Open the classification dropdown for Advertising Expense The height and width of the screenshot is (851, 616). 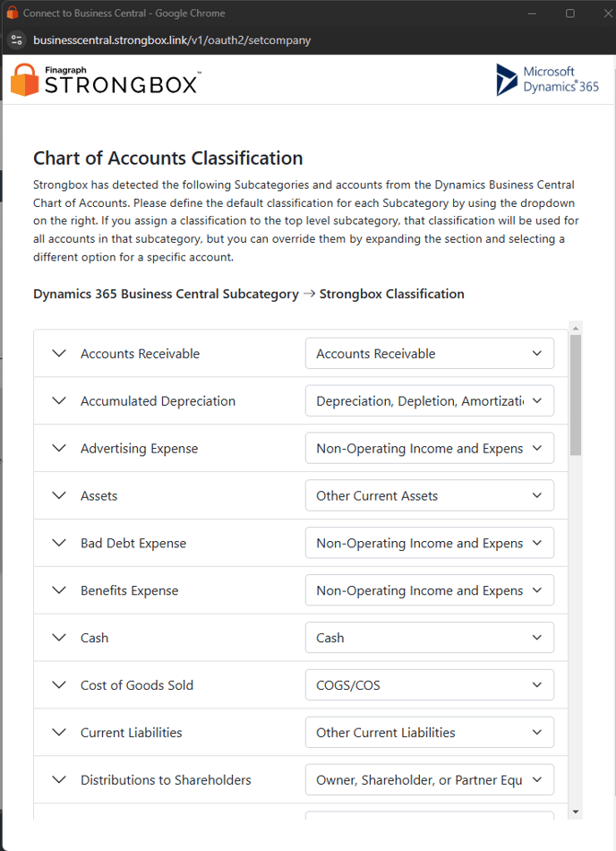430,448
